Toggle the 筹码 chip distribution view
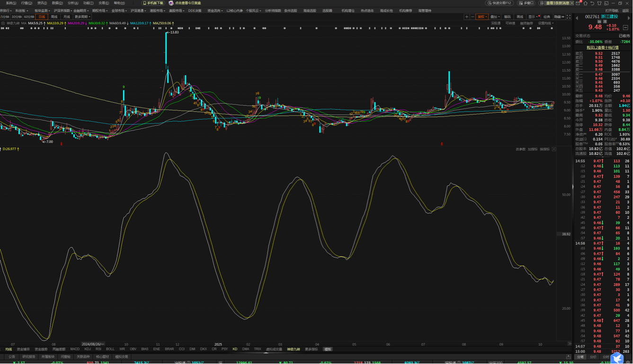The width and height of the screenshot is (633, 364). [x=508, y=17]
